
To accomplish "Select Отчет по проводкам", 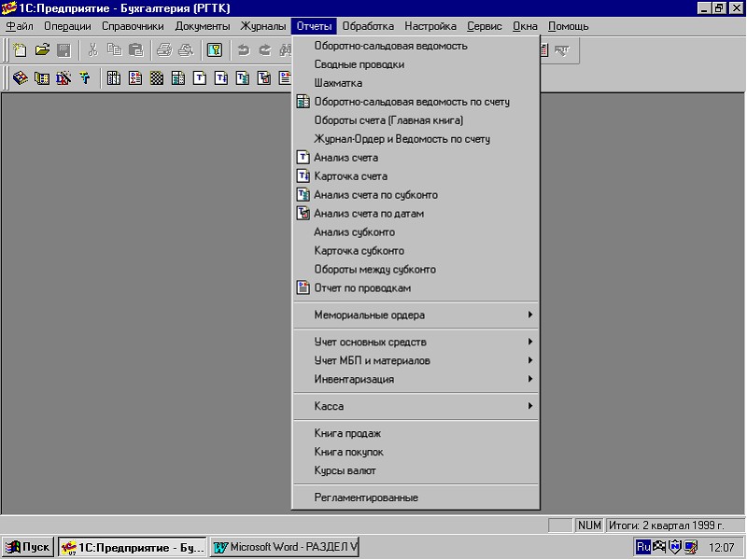I will pyautogui.click(x=416, y=287).
